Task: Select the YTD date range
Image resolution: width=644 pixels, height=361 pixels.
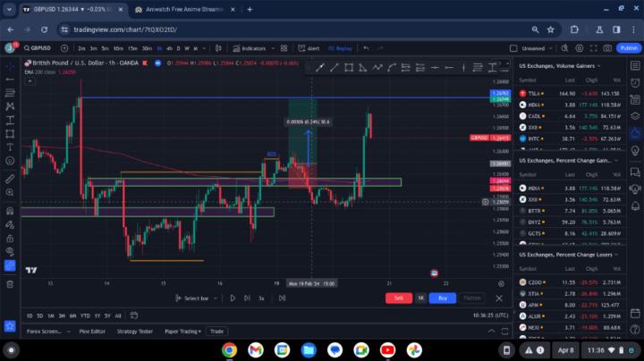Action: click(85, 316)
